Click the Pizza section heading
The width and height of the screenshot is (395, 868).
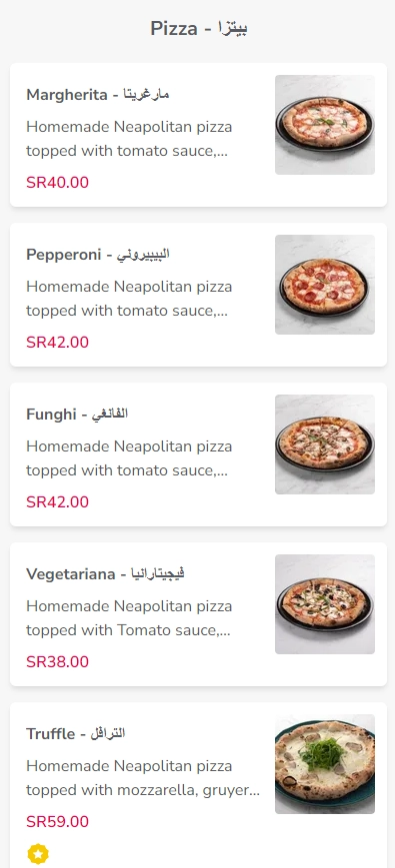tap(199, 28)
